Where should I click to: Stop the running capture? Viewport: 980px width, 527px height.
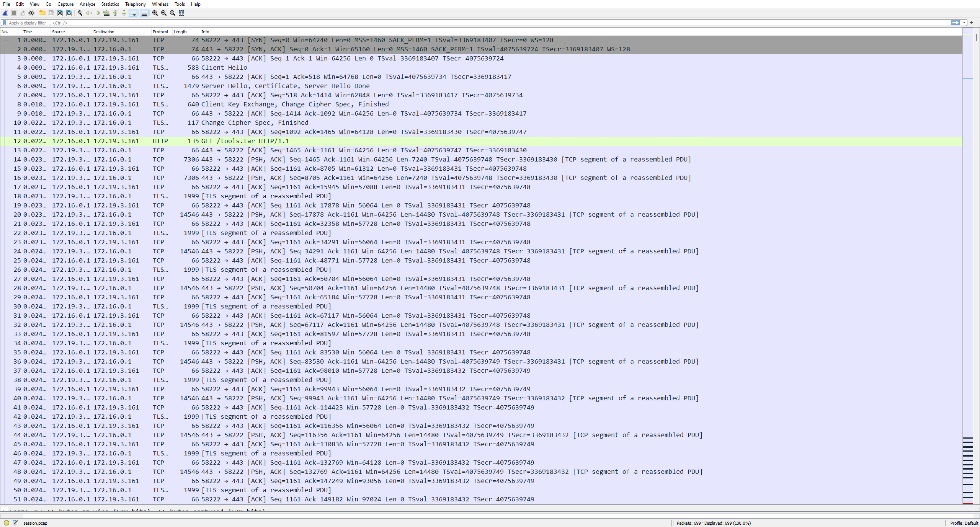(x=14, y=13)
